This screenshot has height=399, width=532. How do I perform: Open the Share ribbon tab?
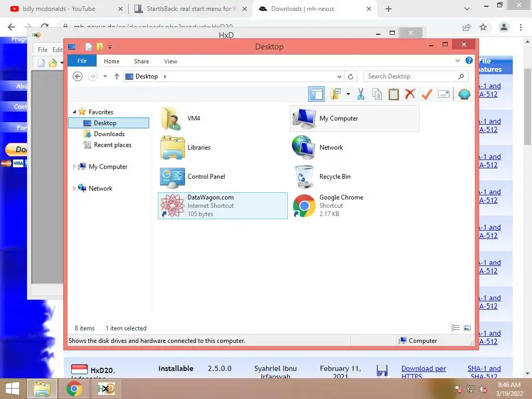click(x=141, y=61)
